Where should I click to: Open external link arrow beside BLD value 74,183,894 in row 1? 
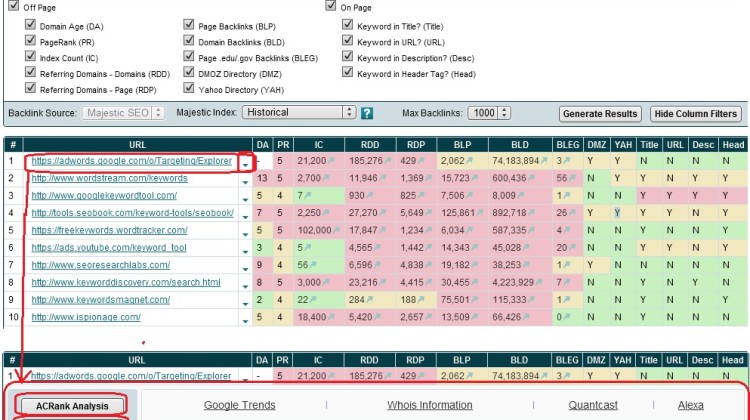(x=544, y=161)
